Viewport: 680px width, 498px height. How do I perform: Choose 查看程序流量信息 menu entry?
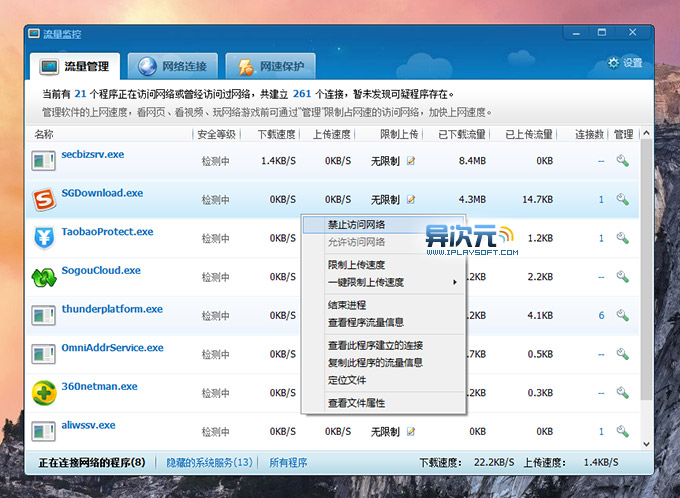(x=383, y=322)
